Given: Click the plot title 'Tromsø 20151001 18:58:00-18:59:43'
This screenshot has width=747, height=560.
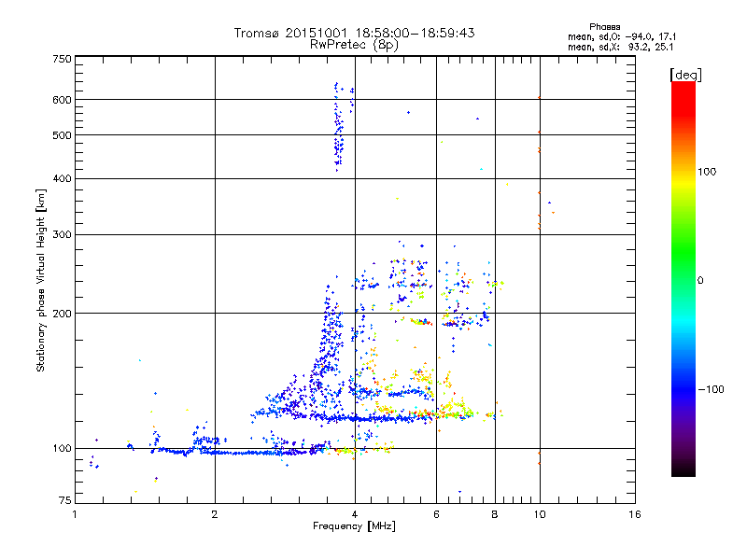Looking at the screenshot, I should coord(354,33).
